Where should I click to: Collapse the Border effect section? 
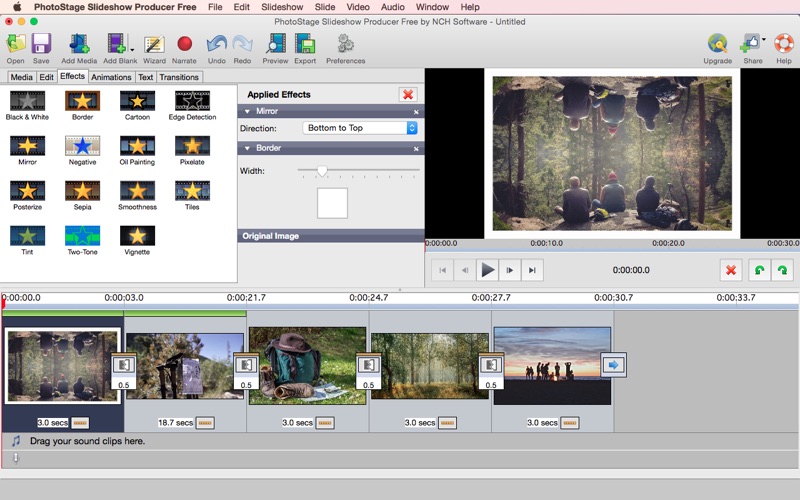coord(247,148)
